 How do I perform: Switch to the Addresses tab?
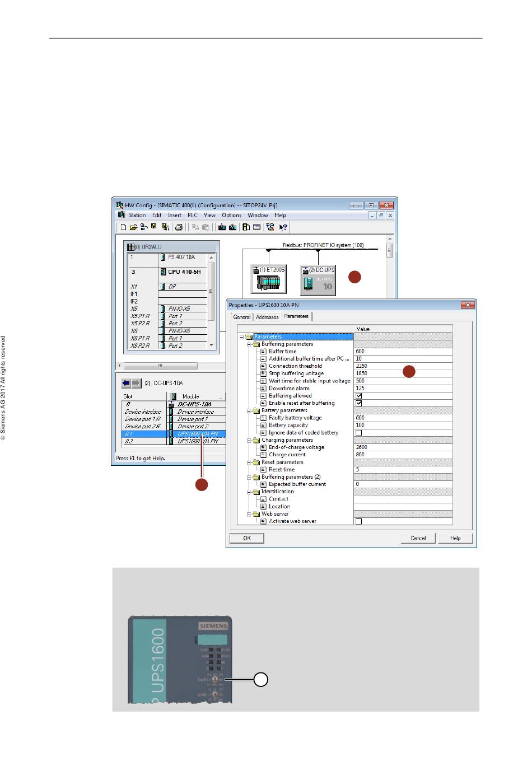267,317
